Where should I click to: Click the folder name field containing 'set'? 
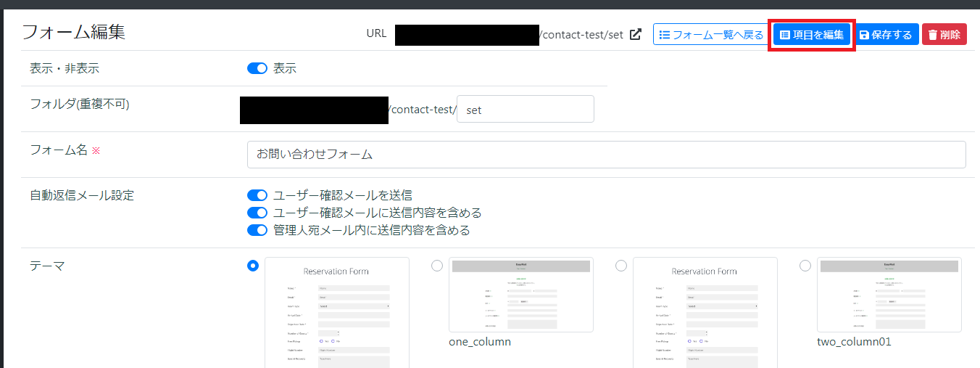pos(525,110)
